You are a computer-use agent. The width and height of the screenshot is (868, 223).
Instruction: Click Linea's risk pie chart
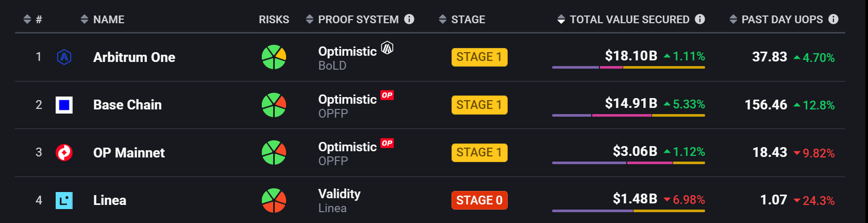click(x=274, y=200)
